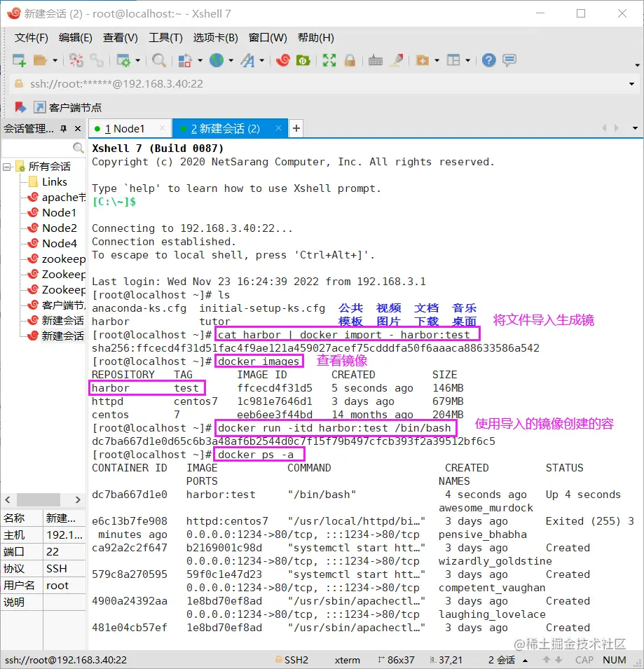Viewport: 644px width, 669px height.
Task: Click the Font icon in the toolbar
Action: point(247,60)
